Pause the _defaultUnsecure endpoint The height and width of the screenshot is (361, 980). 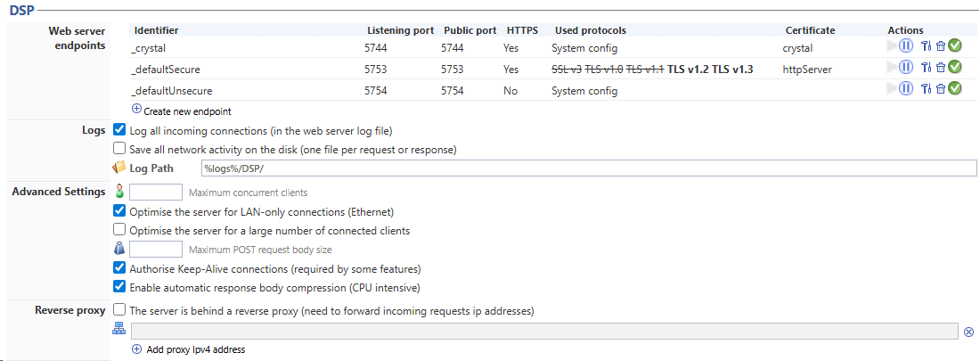906,88
